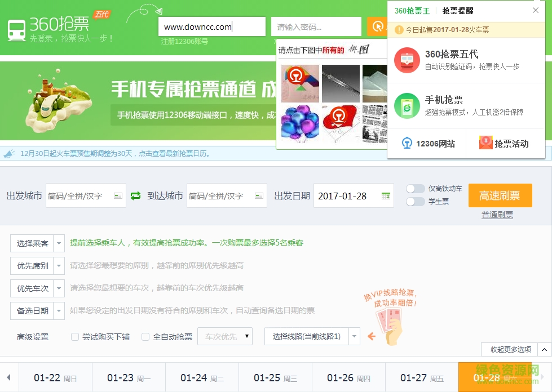Check the 全自动抢票 checkbox
This screenshot has width=552, height=392.
tap(145, 336)
